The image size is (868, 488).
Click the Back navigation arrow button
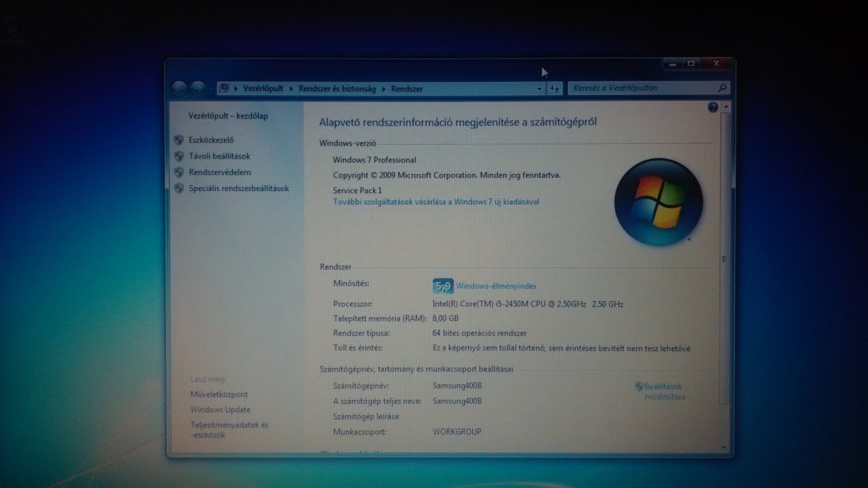(179, 88)
